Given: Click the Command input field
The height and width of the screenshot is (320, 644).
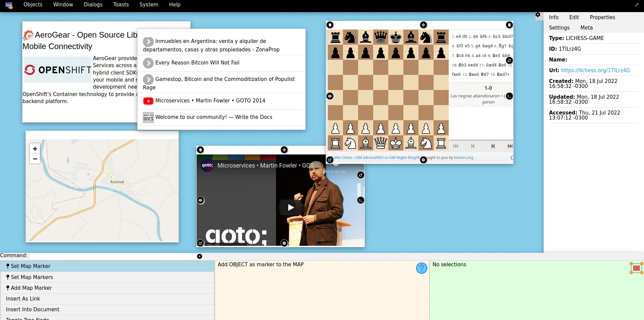Looking at the screenshot, I should point(112,256).
